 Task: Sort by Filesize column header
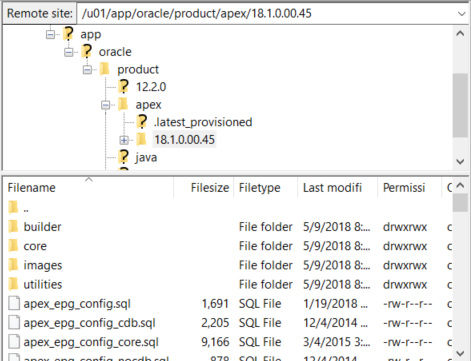coord(204,188)
